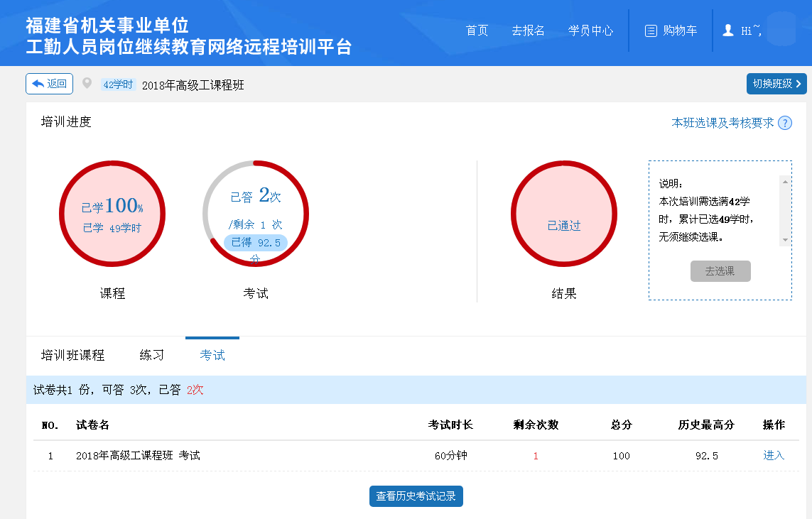Image resolution: width=812 pixels, height=519 pixels.
Task: Click the 已通过 result circle
Action: pyautogui.click(x=564, y=214)
